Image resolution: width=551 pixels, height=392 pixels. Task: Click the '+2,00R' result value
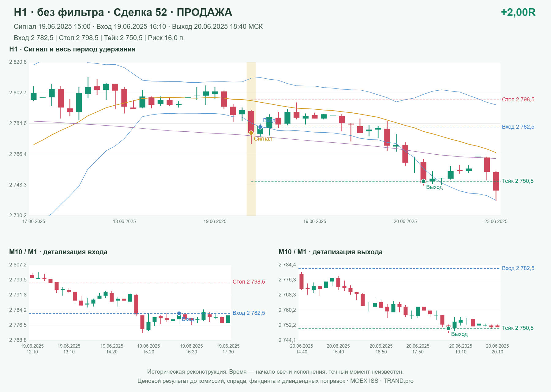(518, 12)
